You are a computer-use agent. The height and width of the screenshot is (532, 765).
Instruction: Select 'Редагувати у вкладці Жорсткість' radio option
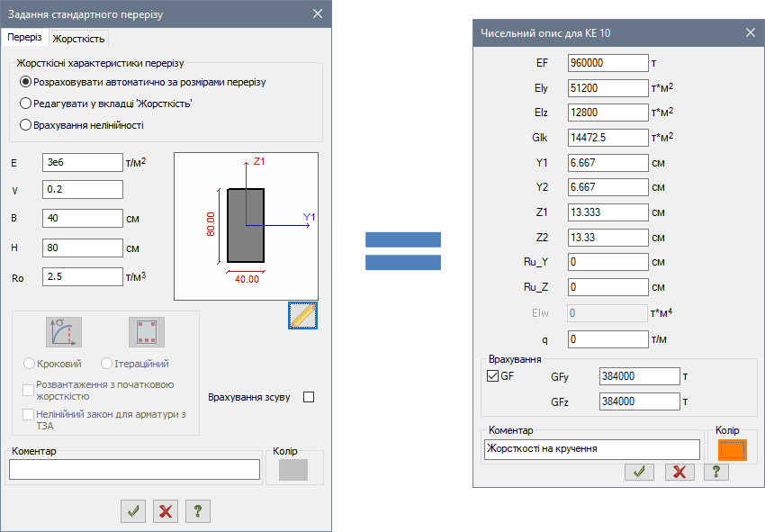click(x=26, y=104)
